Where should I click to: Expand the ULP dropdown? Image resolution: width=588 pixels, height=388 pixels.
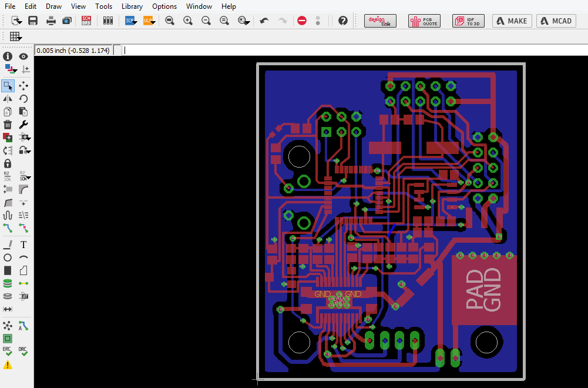[153, 22]
